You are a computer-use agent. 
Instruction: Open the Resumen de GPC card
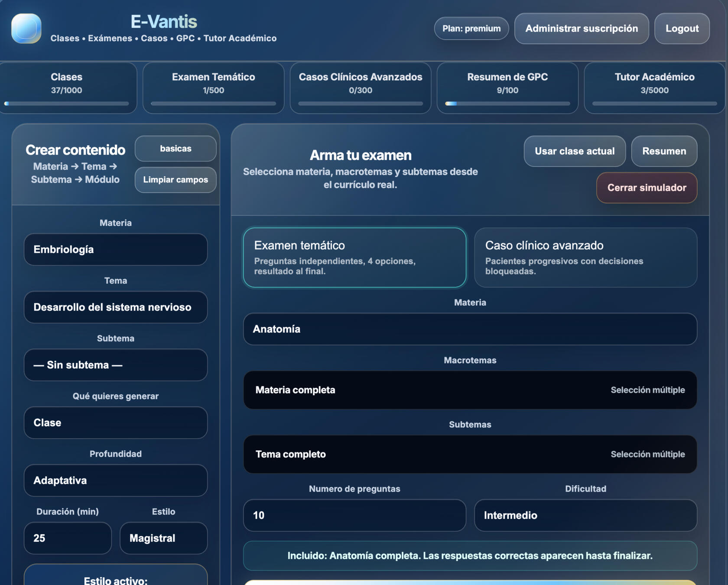pos(507,88)
